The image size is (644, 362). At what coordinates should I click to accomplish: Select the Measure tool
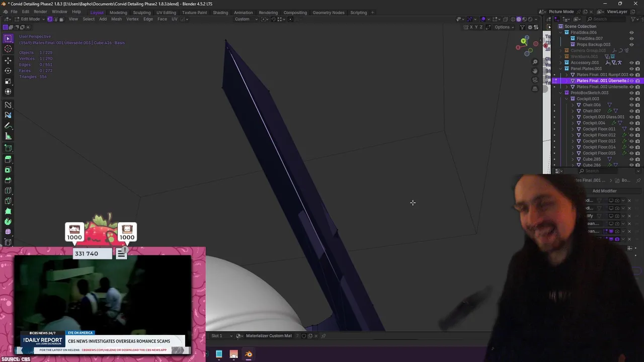coord(8,136)
